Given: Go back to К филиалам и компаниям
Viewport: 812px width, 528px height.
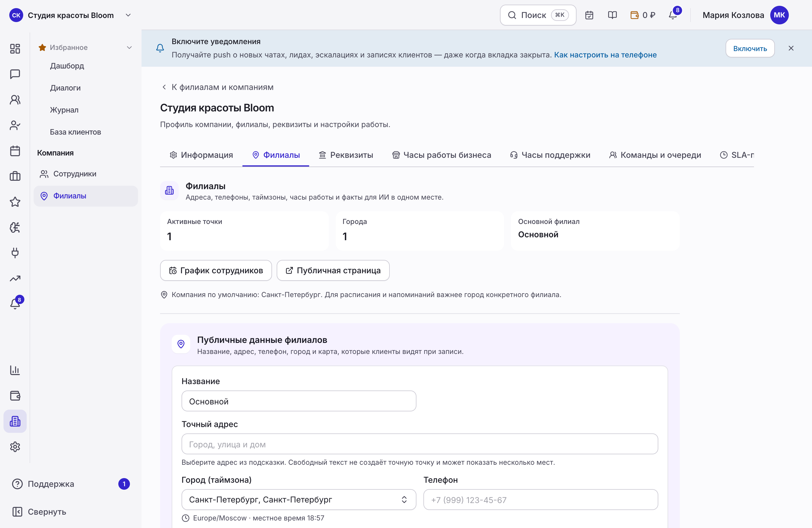Looking at the screenshot, I should pos(217,87).
